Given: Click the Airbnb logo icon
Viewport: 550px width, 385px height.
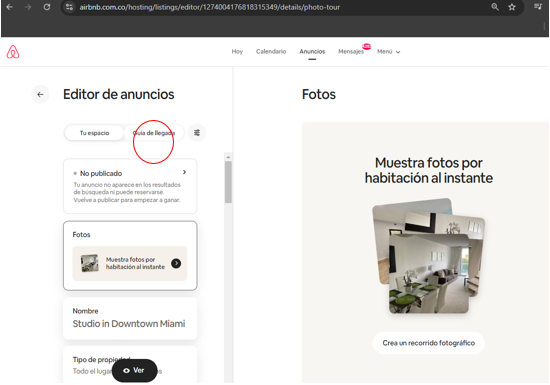Looking at the screenshot, I should point(13,52).
